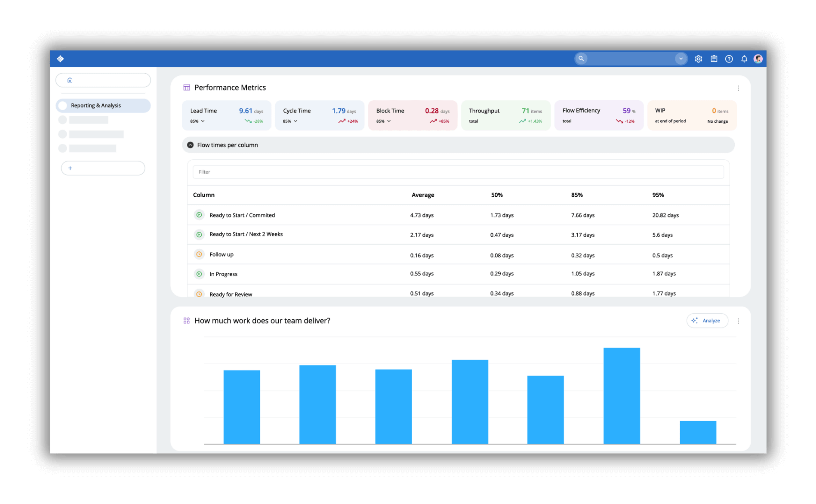Open the user profile avatar
The height and width of the screenshot is (504, 816).
click(758, 59)
